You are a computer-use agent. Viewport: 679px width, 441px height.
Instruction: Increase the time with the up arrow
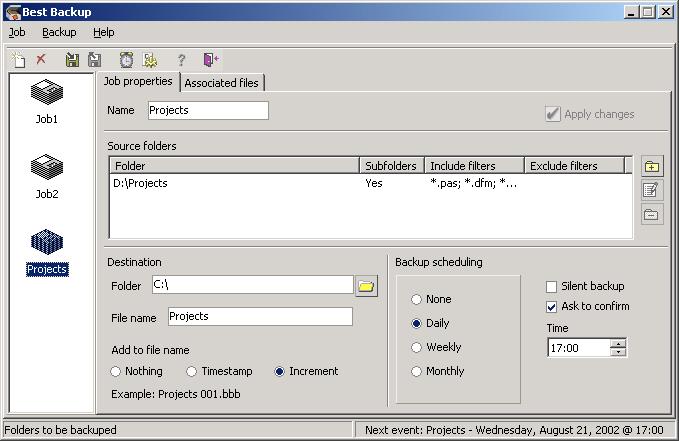(618, 343)
